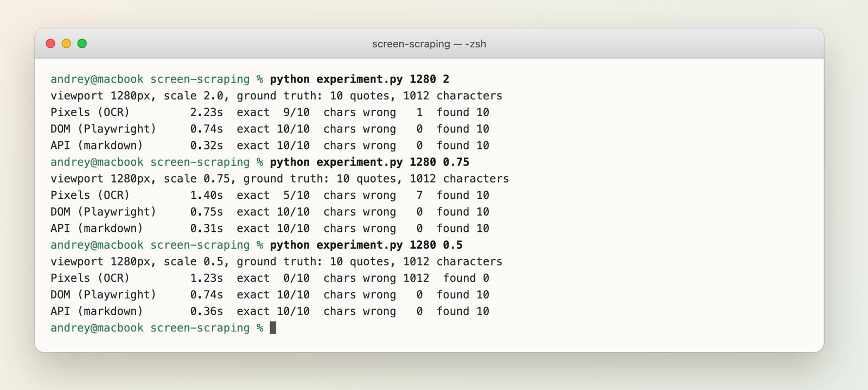Click 'DOM (Playwright)' label in scale 0.5 run

click(103, 295)
